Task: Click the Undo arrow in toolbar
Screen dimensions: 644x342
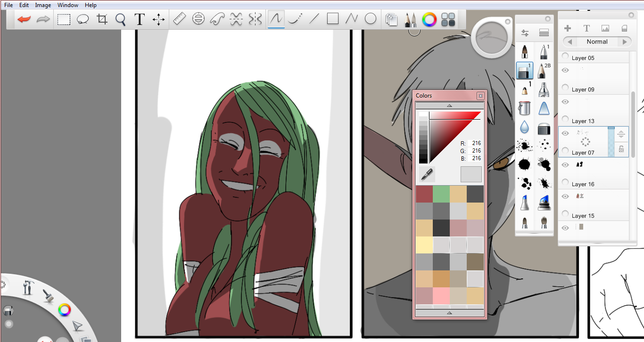Action: pos(24,19)
